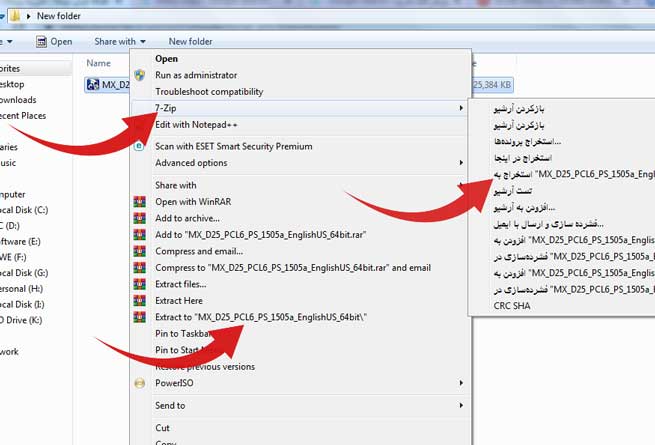Choose Compress to "...64bit.rar" and email
This screenshot has width=655, height=445.
(293, 268)
